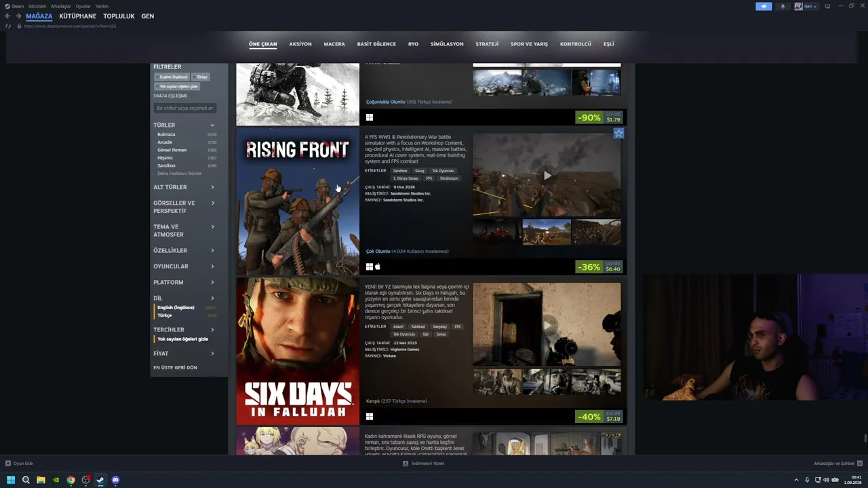Go forward with the Steam forward arrow
The height and width of the screenshot is (488, 868).
(18, 16)
